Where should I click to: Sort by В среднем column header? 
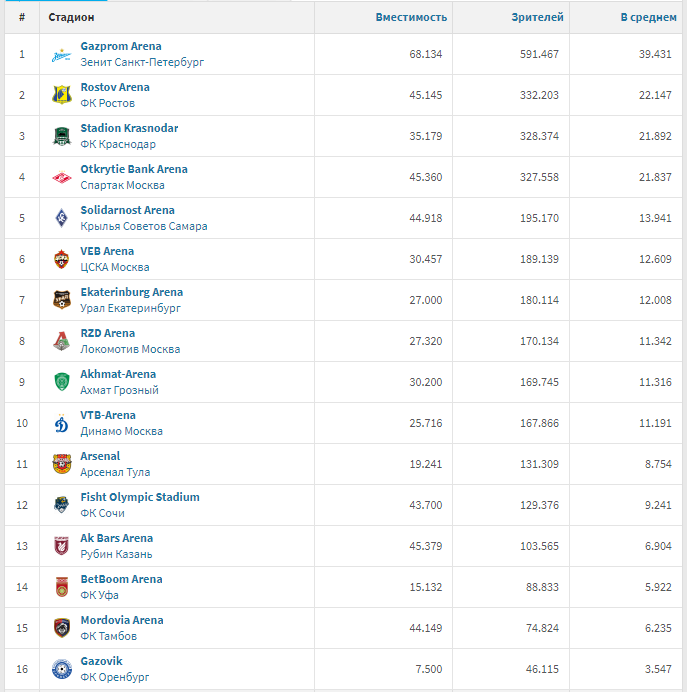point(648,18)
